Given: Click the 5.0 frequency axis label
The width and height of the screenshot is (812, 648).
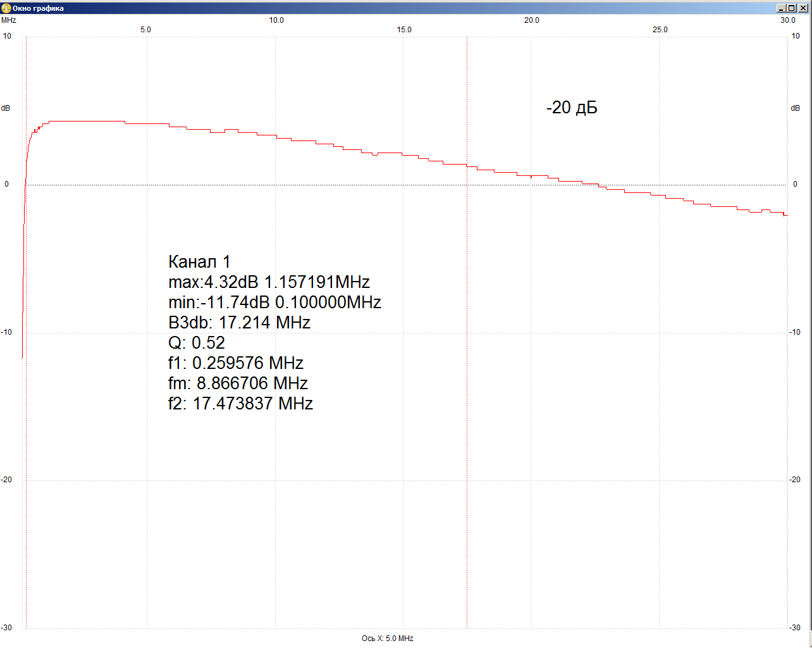Looking at the screenshot, I should pos(145,30).
